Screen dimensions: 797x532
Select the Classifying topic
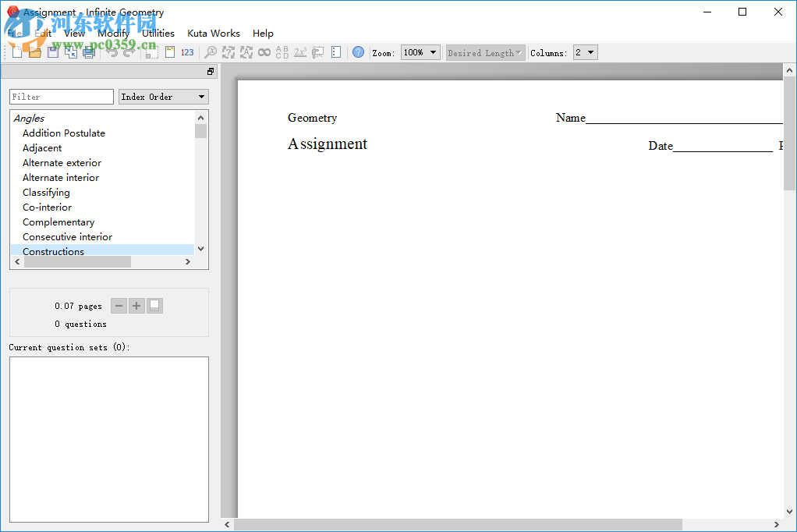pos(46,192)
